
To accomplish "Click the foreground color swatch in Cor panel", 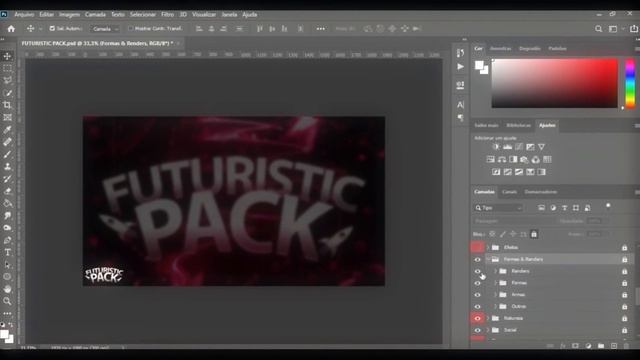I will 480,65.
